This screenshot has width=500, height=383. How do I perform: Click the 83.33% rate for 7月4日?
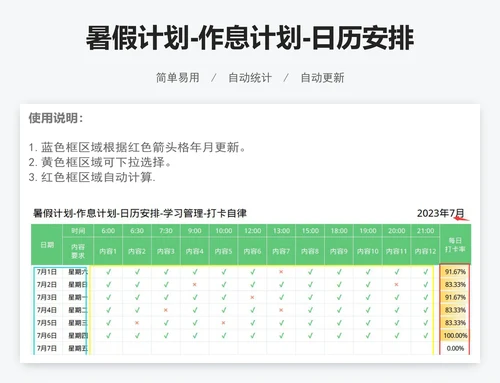[455, 310]
